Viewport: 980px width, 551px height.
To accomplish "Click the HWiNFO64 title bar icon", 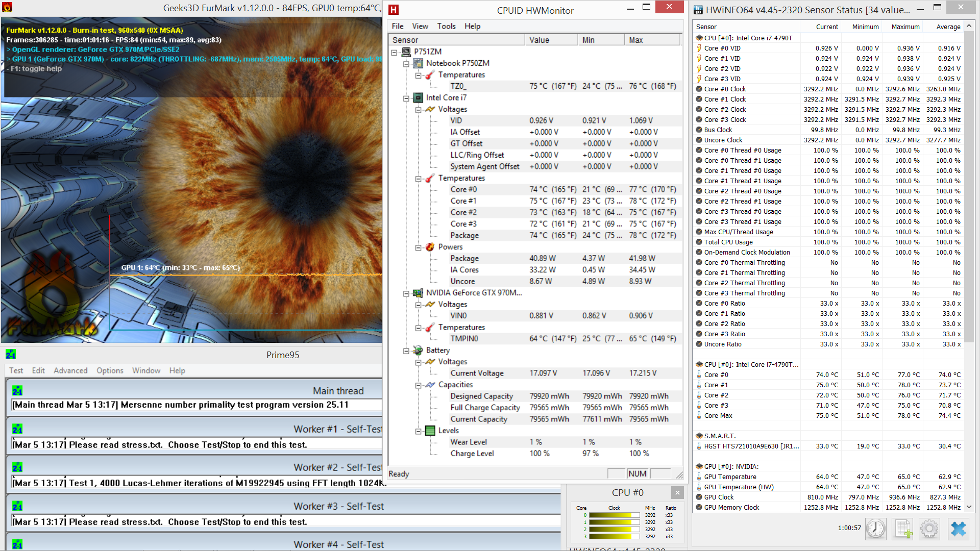I will (698, 10).
